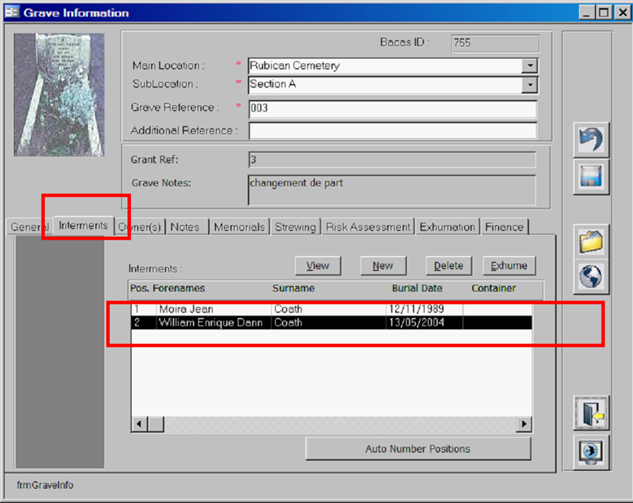
Task: Open the Finance tab
Action: pyautogui.click(x=504, y=227)
